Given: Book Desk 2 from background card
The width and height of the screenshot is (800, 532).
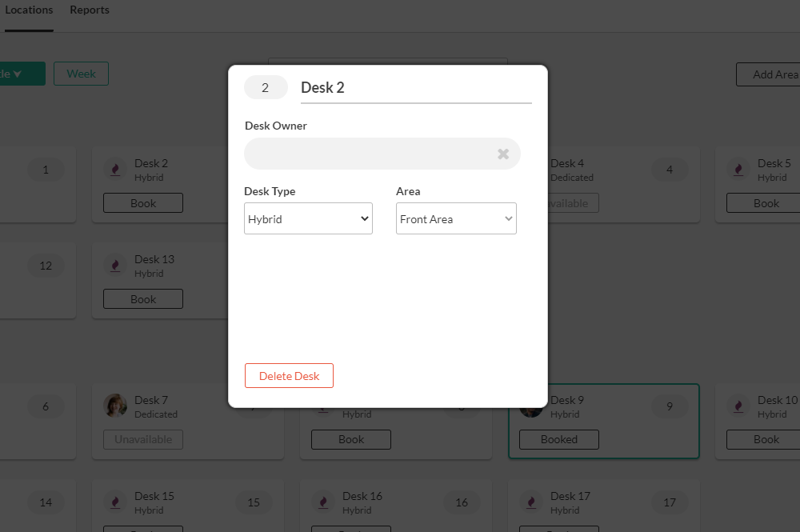Looking at the screenshot, I should [143, 203].
